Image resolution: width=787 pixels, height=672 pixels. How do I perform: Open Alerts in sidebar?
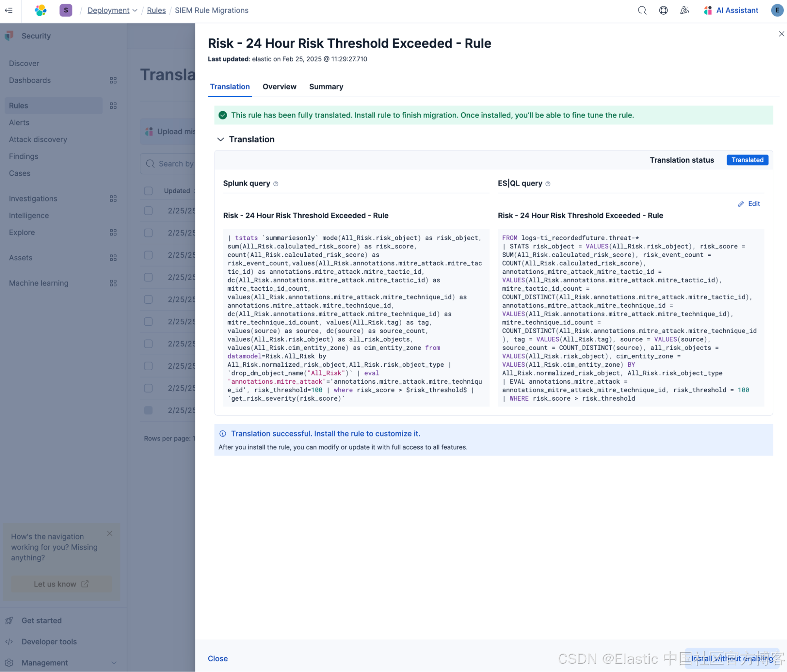tap(19, 123)
